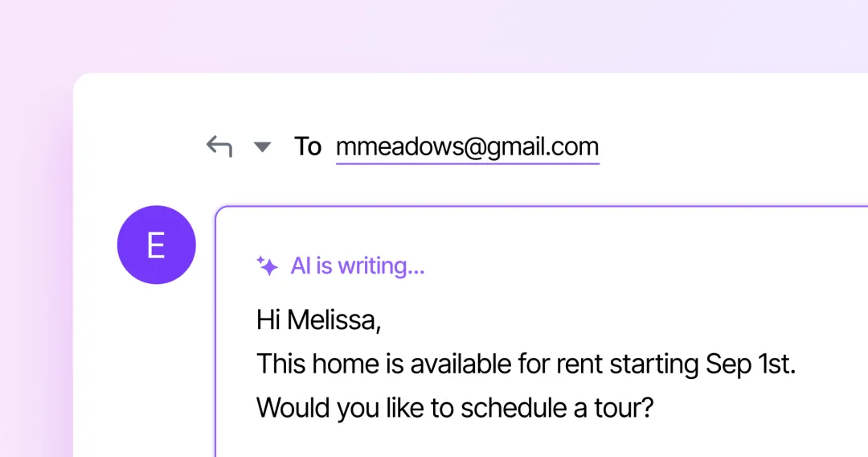Click the word "Melissa" in the greeting
This screenshot has width=868, height=457.
[x=334, y=320]
